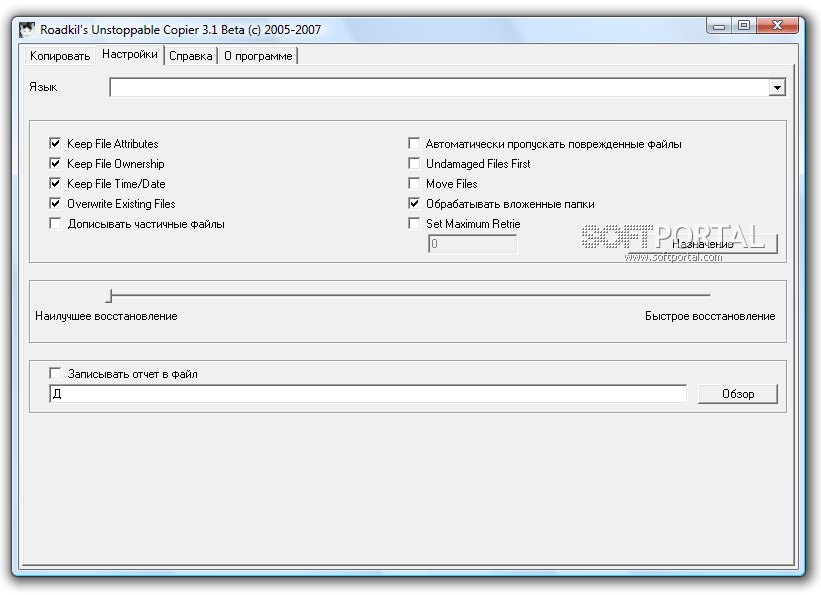The height and width of the screenshot is (595, 821).
Task: Click the Язык label
Action: point(43,87)
